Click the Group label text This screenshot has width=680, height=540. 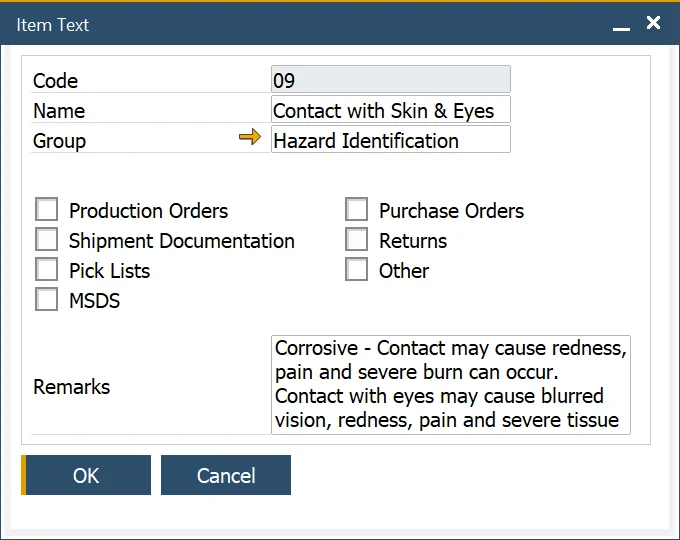(x=60, y=141)
